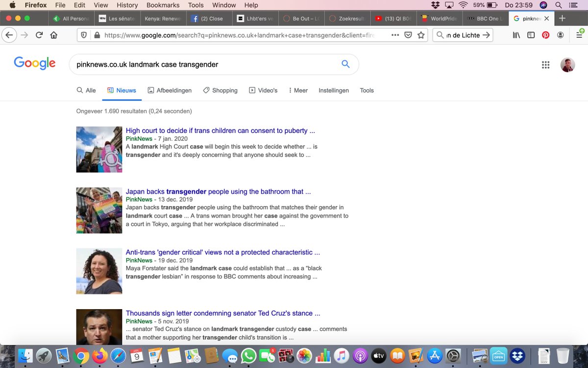Open Google account profile picture
Screen dimensions: 588x368
tap(568, 65)
